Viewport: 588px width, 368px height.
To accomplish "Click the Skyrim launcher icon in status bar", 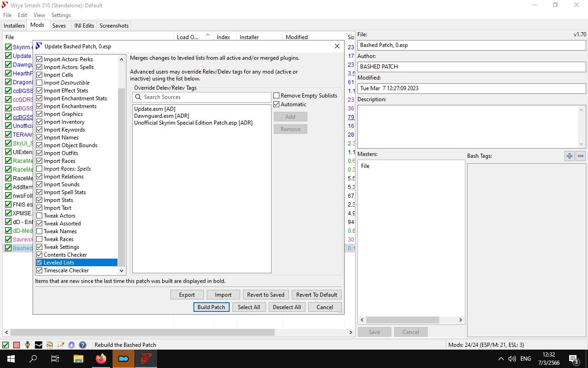I will tap(28, 345).
